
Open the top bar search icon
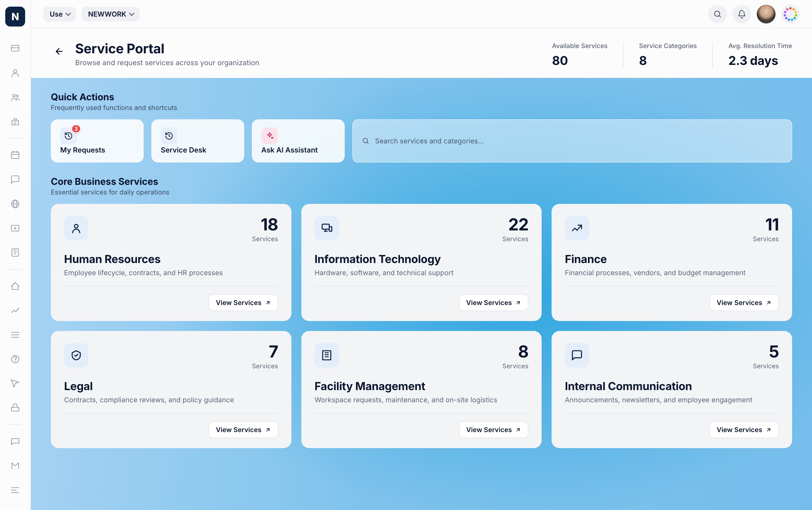717,14
